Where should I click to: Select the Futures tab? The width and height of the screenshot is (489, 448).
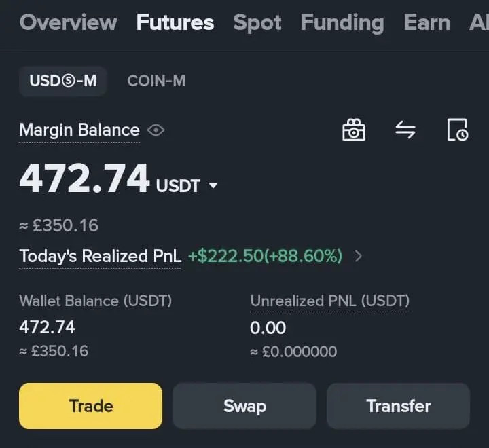(x=175, y=22)
